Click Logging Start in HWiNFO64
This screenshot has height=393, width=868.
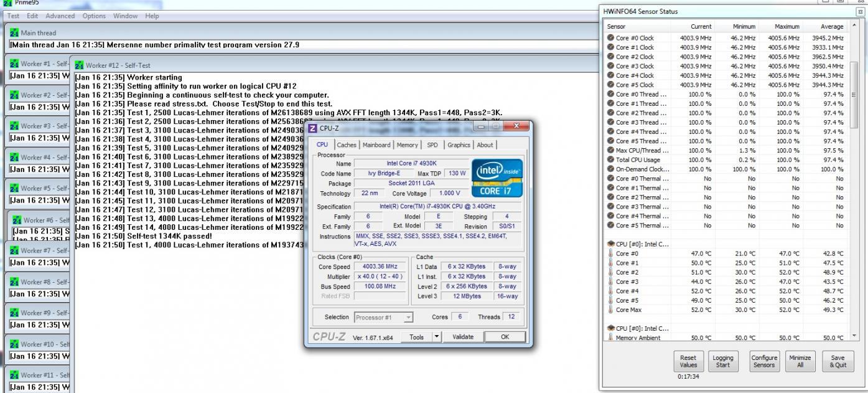(x=723, y=362)
